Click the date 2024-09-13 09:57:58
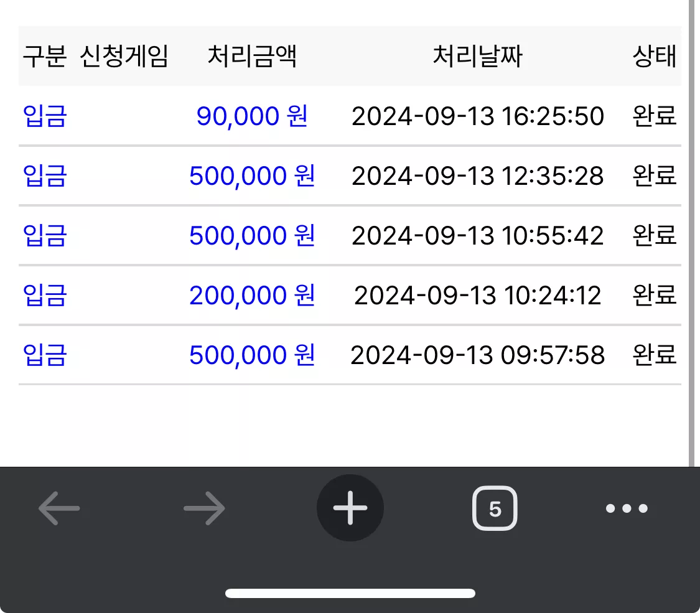The image size is (700, 613). (478, 355)
